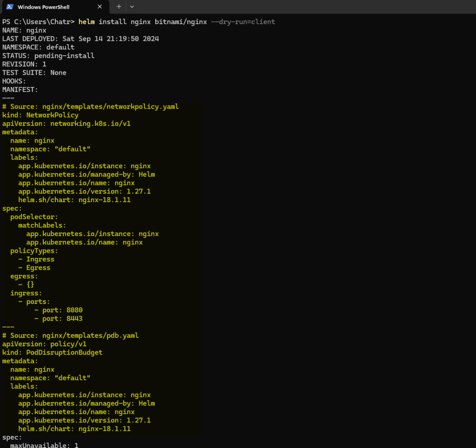Click the 'maxUnavailable: 1' line

(44, 445)
